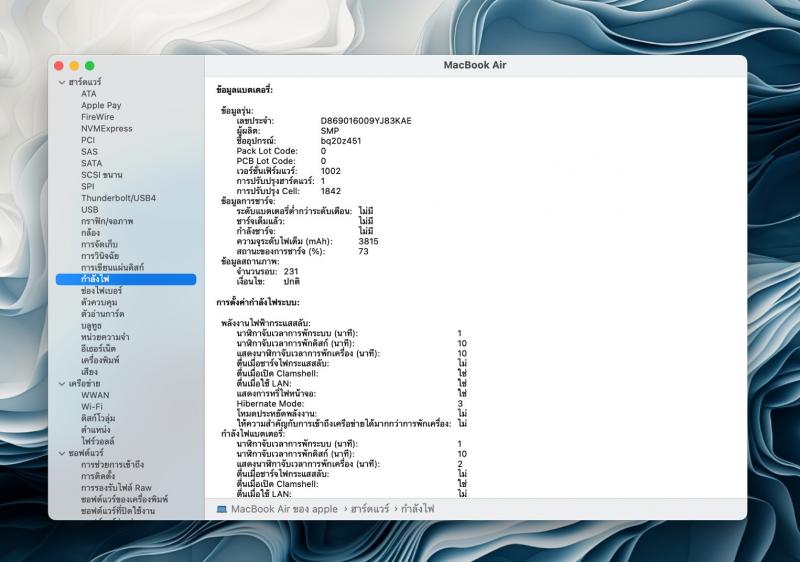Open ไฟร์วอลล์ sidebar entry

tap(97, 441)
